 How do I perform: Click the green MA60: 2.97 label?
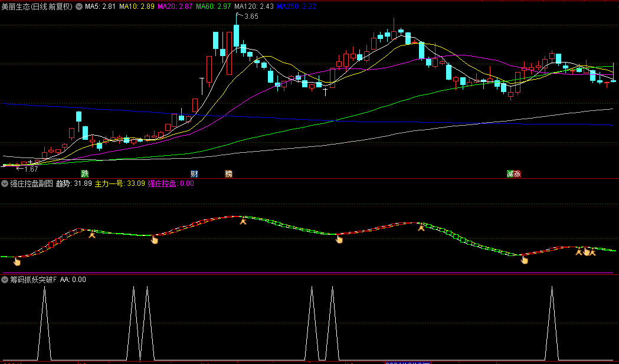click(x=214, y=6)
